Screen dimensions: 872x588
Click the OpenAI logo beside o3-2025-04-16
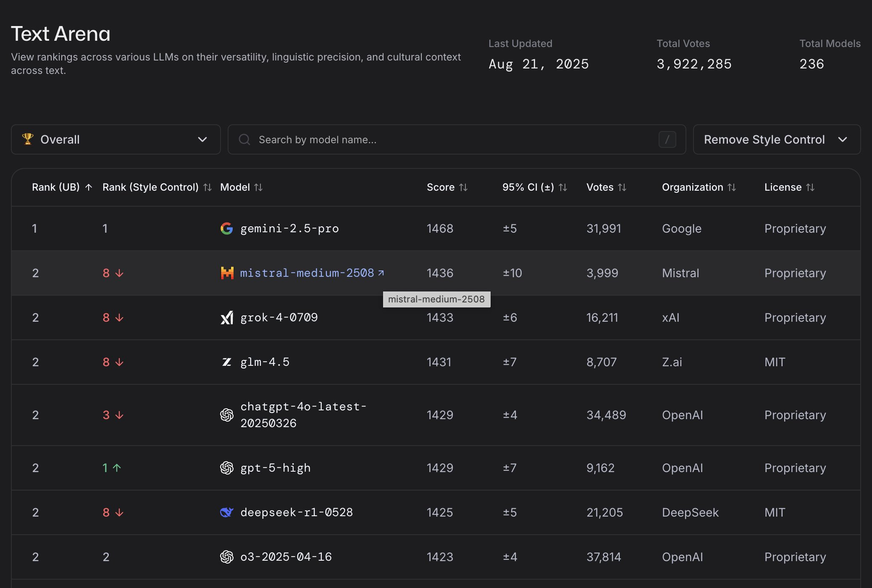pyautogui.click(x=227, y=557)
